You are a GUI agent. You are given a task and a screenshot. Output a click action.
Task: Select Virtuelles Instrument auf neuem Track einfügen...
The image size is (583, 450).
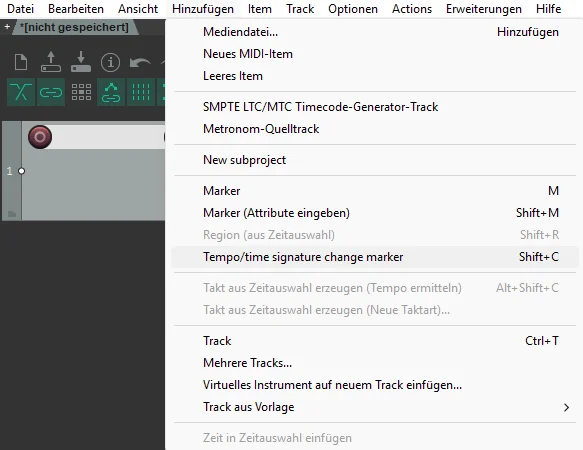tap(375, 385)
